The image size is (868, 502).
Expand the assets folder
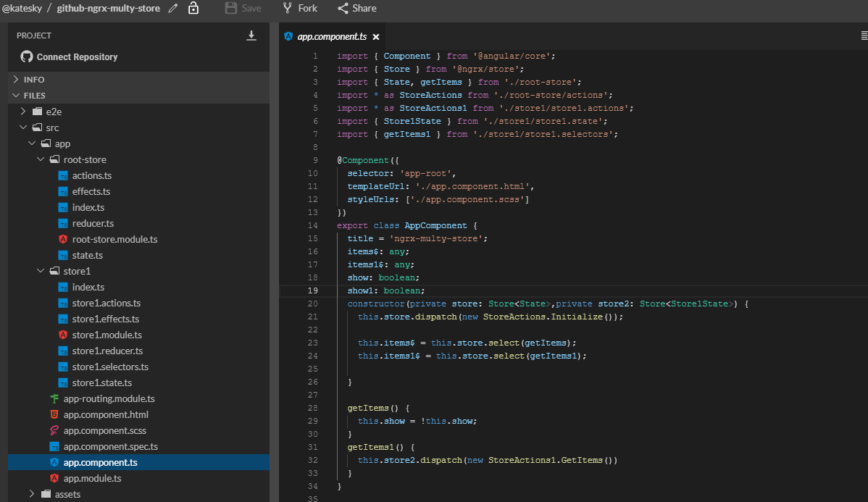click(x=31, y=493)
